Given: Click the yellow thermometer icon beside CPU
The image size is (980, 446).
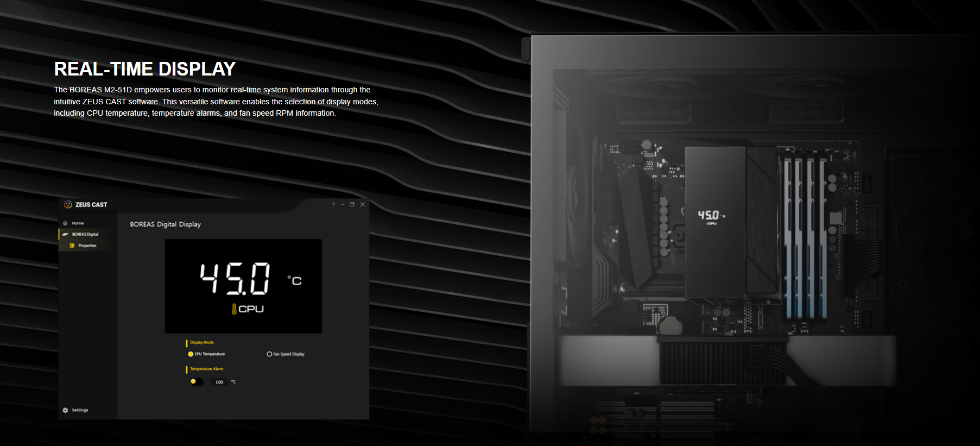Looking at the screenshot, I should coord(234,309).
